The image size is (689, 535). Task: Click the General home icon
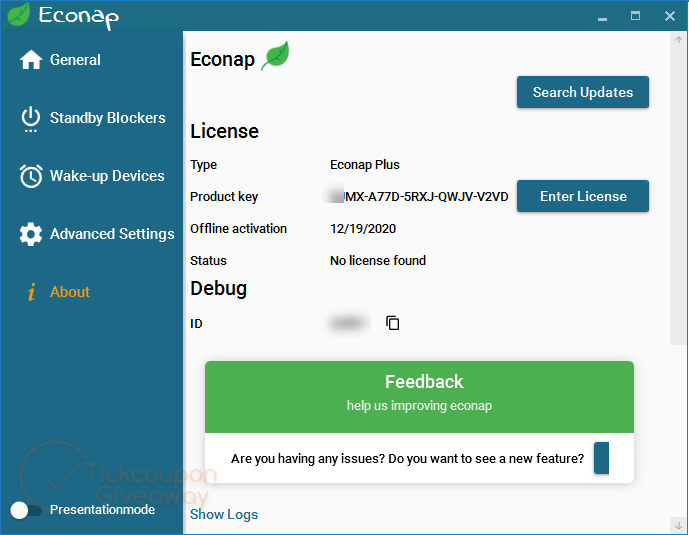click(31, 60)
